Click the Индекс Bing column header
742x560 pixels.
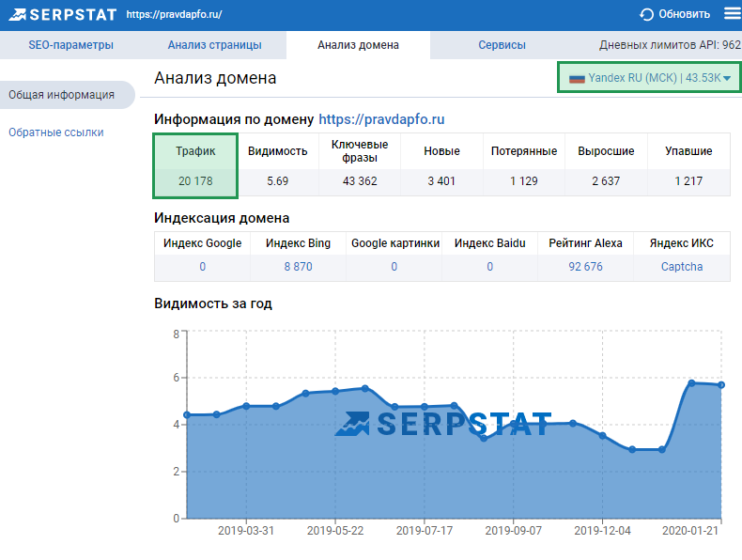[x=298, y=243]
